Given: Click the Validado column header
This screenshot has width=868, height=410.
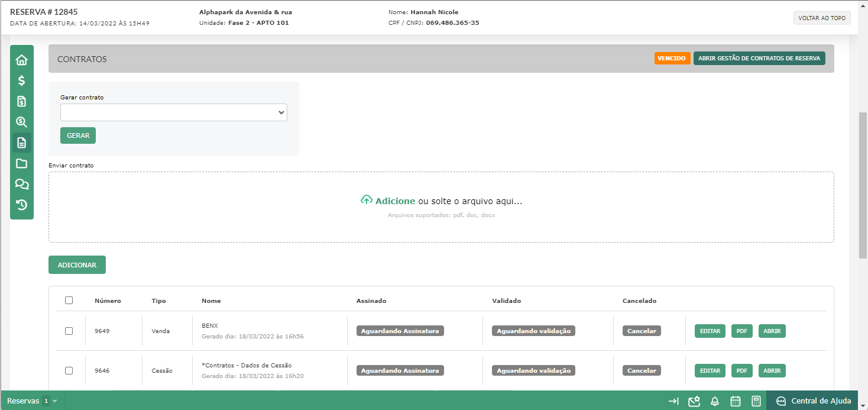Looking at the screenshot, I should [507, 301].
